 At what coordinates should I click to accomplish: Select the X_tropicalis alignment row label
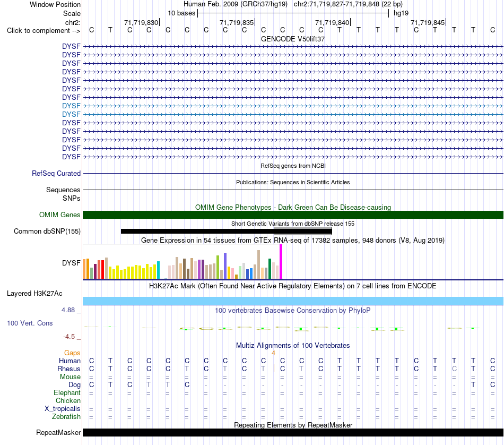tap(63, 409)
